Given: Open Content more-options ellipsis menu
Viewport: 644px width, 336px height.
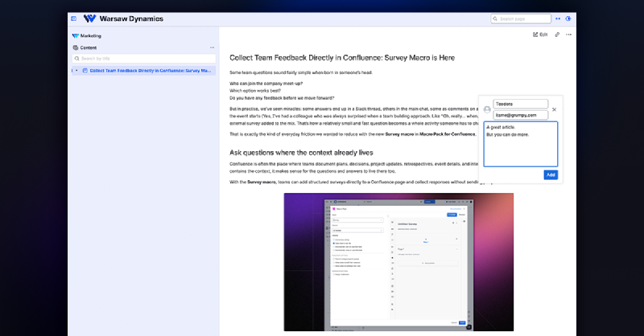Looking at the screenshot, I should tap(212, 47).
